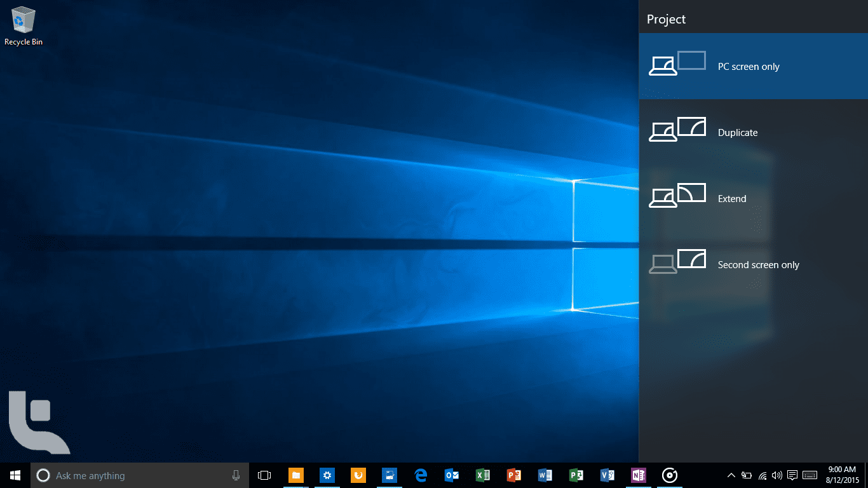Screen dimensions: 868x488
Task: Show the touch keyboard from the tray
Action: coord(810,475)
